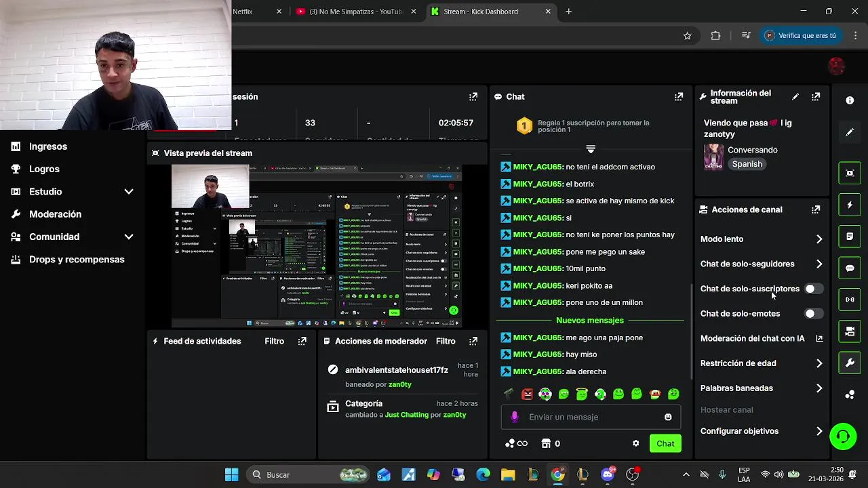Pop out the Sesión panel

point(473,97)
